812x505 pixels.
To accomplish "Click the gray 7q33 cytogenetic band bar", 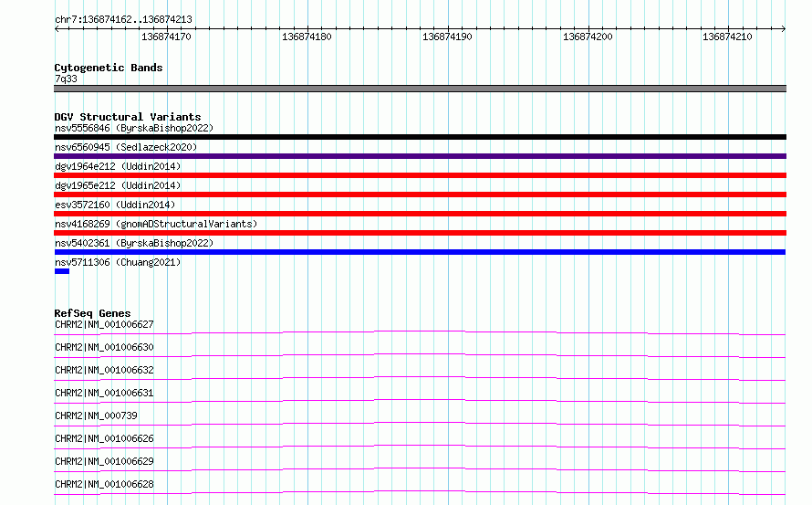I will pyautogui.click(x=420, y=89).
